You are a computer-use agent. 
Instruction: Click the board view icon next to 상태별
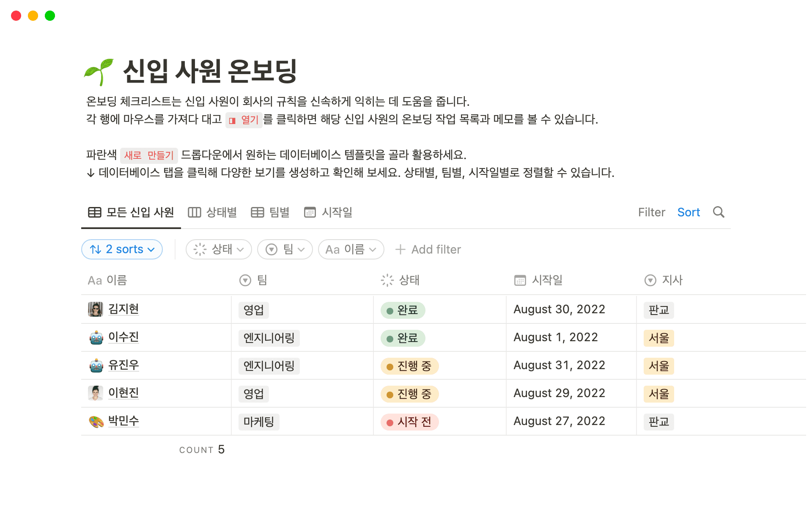(195, 212)
